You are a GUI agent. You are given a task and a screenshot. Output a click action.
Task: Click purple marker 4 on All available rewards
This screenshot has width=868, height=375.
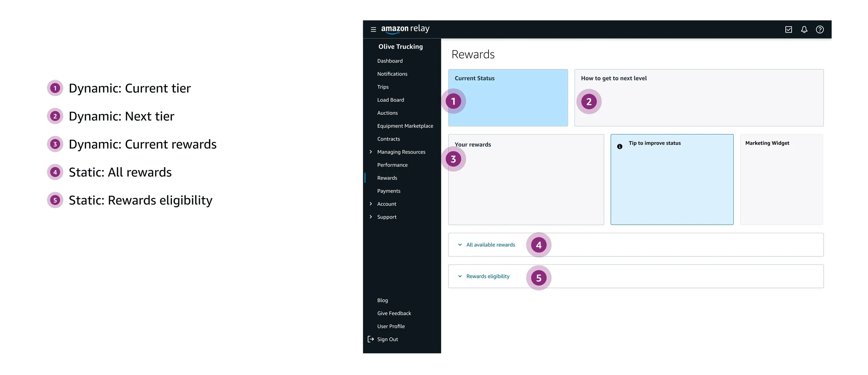pyautogui.click(x=539, y=245)
